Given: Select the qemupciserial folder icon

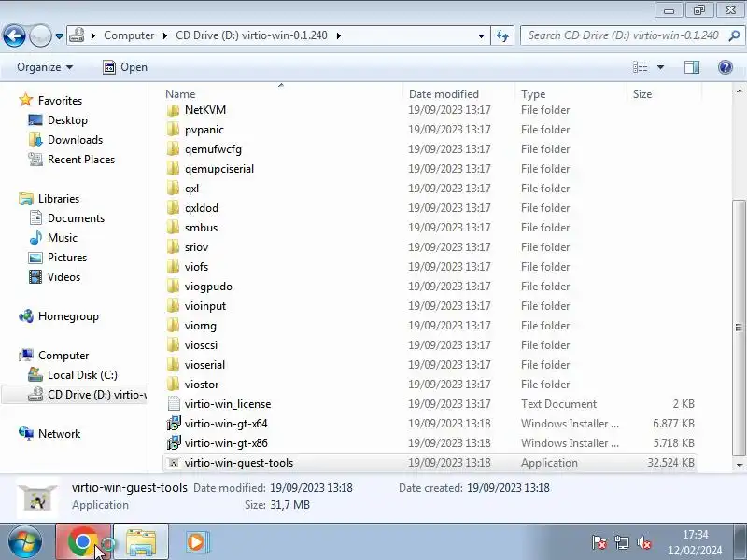Looking at the screenshot, I should [x=174, y=169].
